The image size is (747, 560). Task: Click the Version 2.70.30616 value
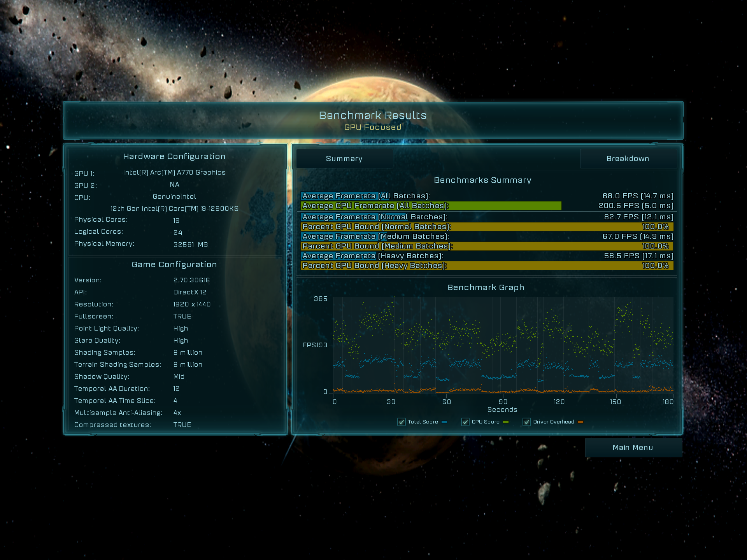tap(191, 280)
